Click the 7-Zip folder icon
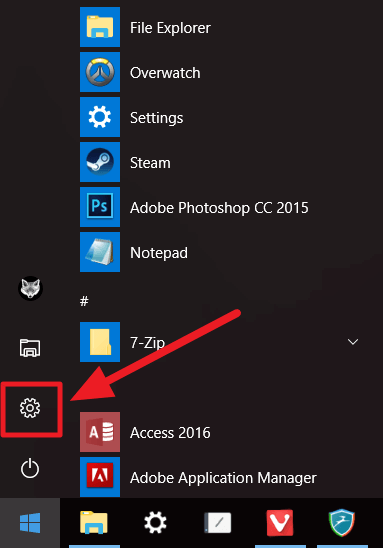Image resolution: width=383 pixels, height=548 pixels. point(100,342)
